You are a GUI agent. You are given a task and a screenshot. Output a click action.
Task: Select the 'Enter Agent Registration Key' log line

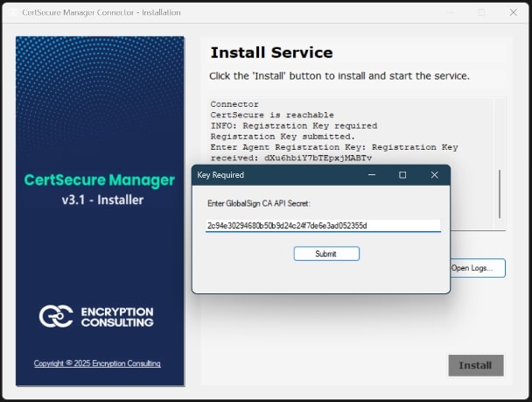(334, 147)
